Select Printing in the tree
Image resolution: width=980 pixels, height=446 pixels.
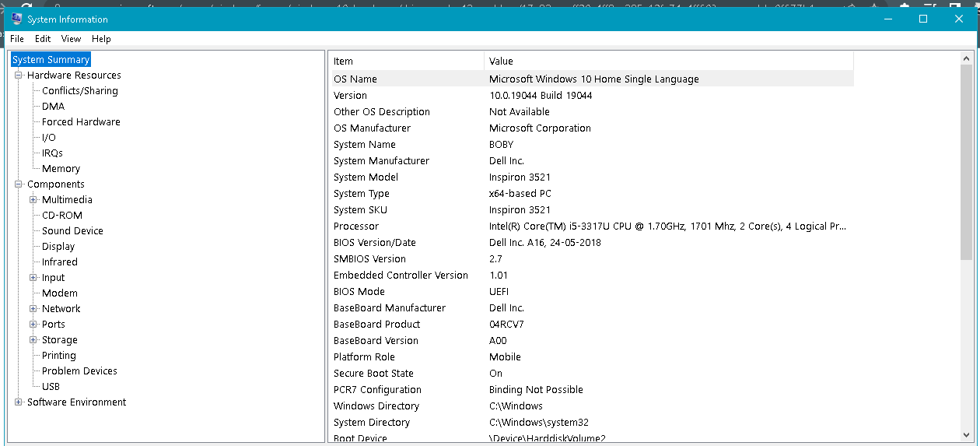59,356
